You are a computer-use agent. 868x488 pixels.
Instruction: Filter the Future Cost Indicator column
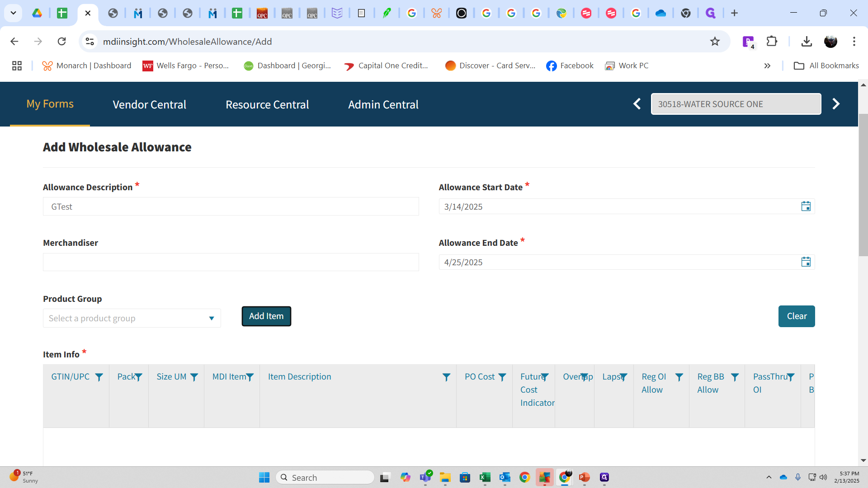click(545, 377)
